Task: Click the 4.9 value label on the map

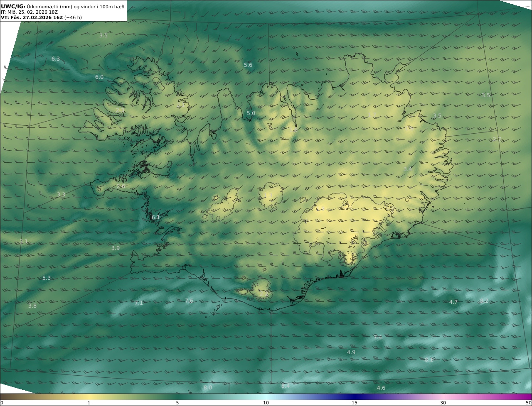Action: (351, 352)
